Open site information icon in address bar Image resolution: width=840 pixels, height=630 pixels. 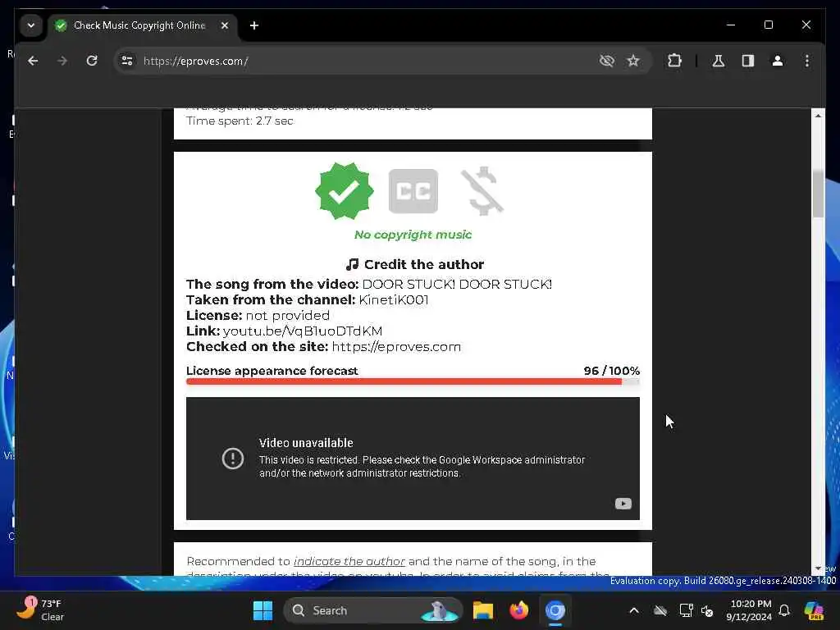(127, 61)
